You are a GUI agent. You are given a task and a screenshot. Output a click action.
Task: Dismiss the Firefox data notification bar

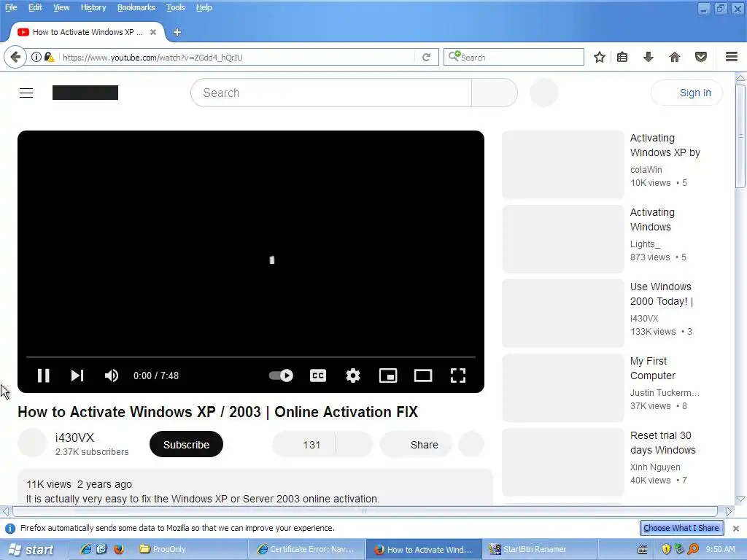click(x=736, y=529)
